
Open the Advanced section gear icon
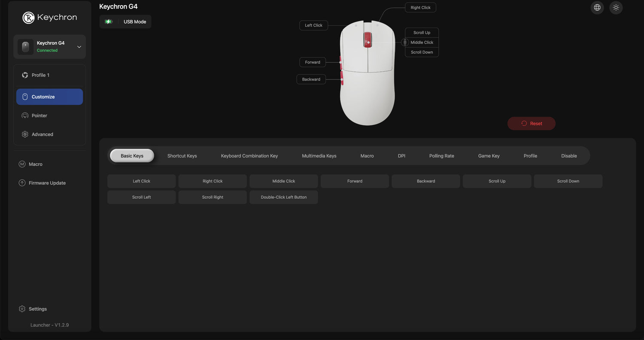point(25,134)
